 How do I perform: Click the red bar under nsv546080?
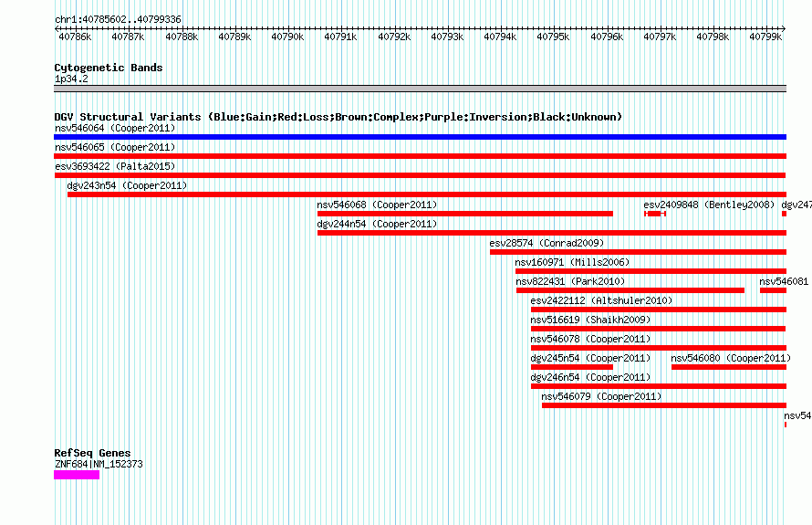tap(729, 367)
